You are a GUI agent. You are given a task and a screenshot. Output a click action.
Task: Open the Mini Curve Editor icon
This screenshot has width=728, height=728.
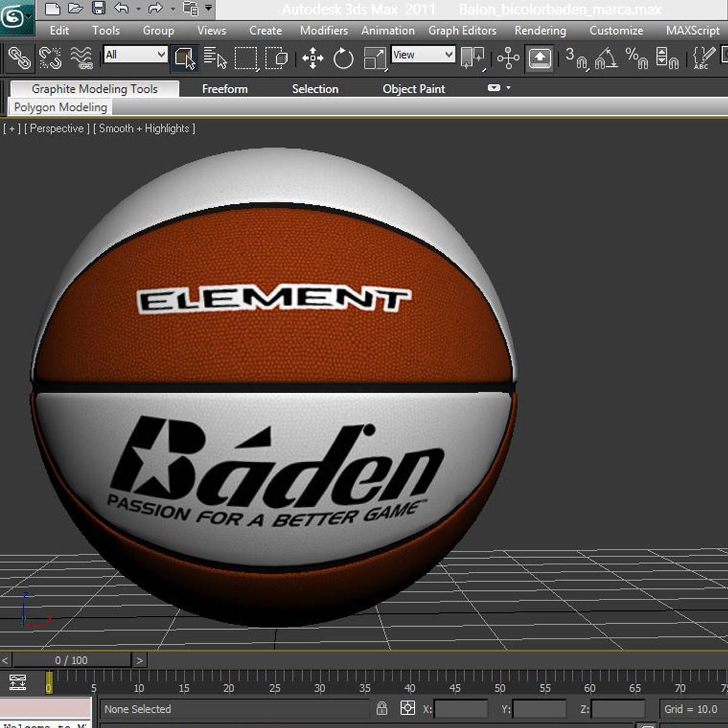point(18,682)
